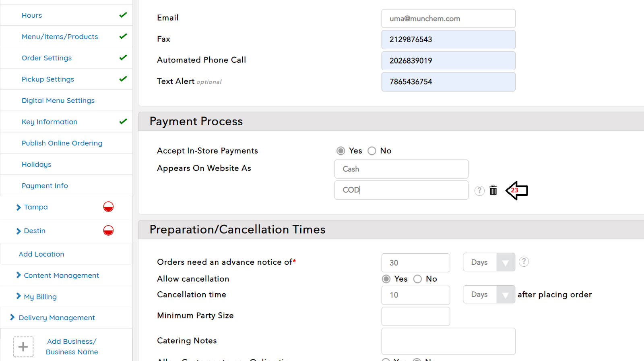Select No for Accept In-Store Payments

[372, 151]
